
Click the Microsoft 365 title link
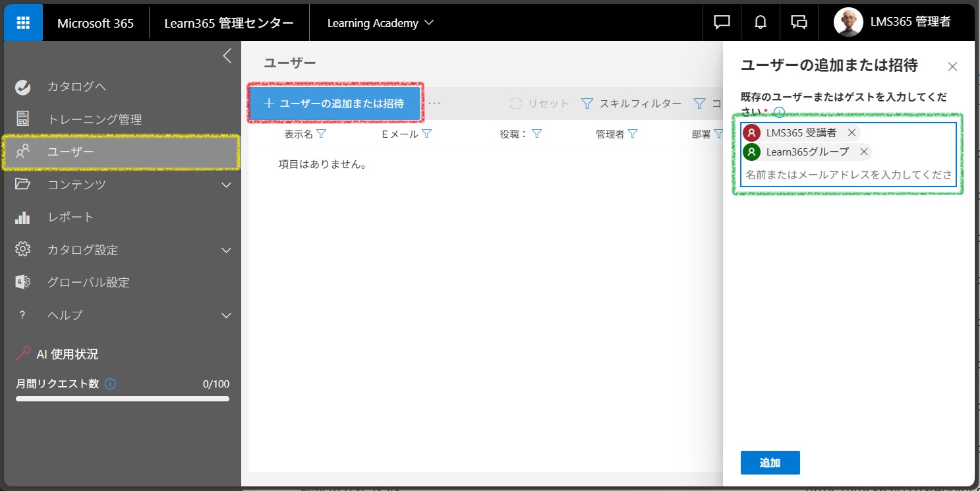[96, 23]
